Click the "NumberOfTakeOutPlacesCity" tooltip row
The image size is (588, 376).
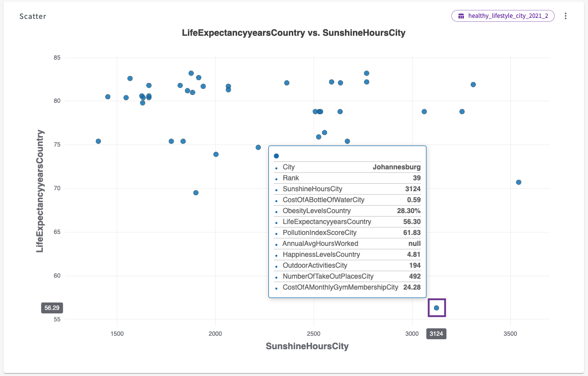[x=347, y=276]
